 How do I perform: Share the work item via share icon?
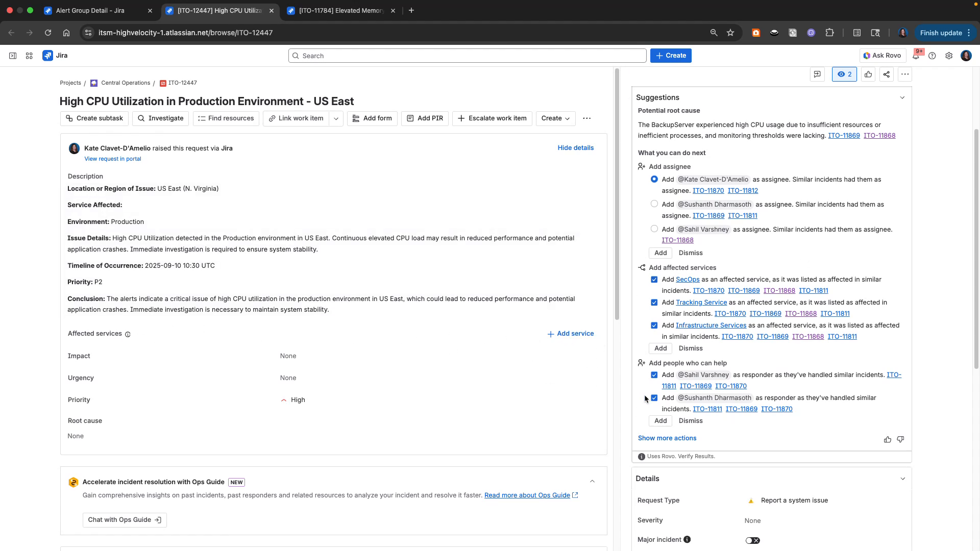pyautogui.click(x=886, y=74)
